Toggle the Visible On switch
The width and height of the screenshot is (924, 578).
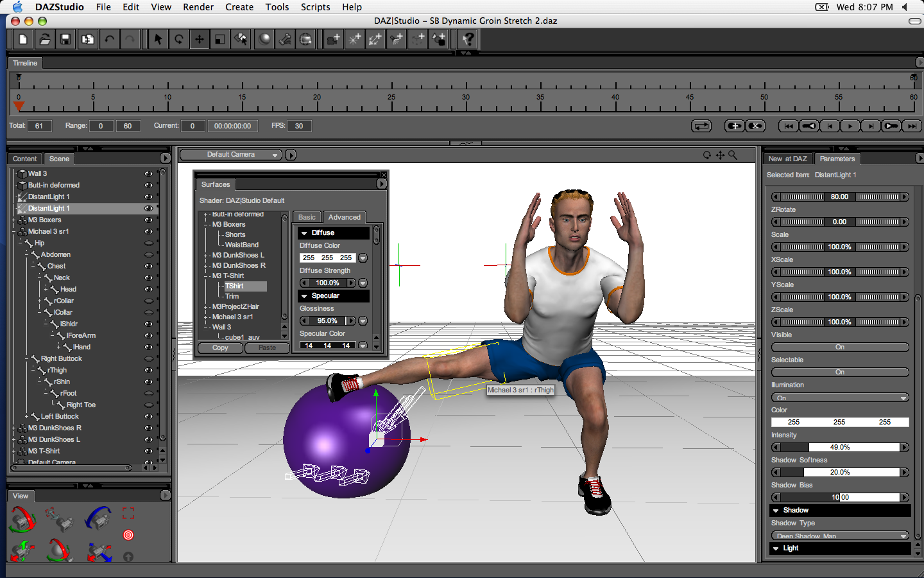839,347
